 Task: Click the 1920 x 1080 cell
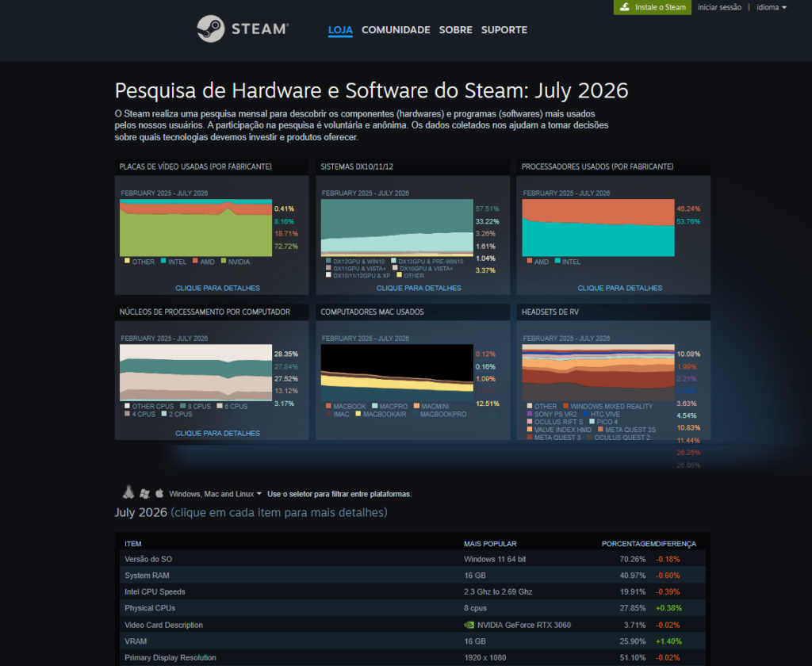coord(485,658)
